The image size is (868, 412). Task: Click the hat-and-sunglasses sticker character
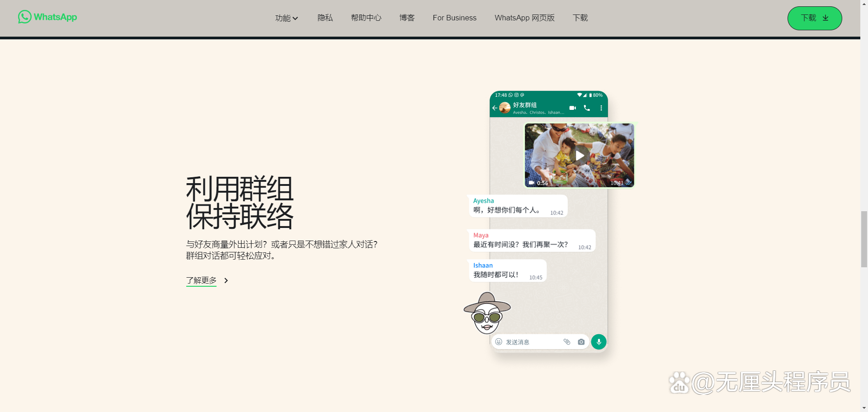click(x=487, y=313)
